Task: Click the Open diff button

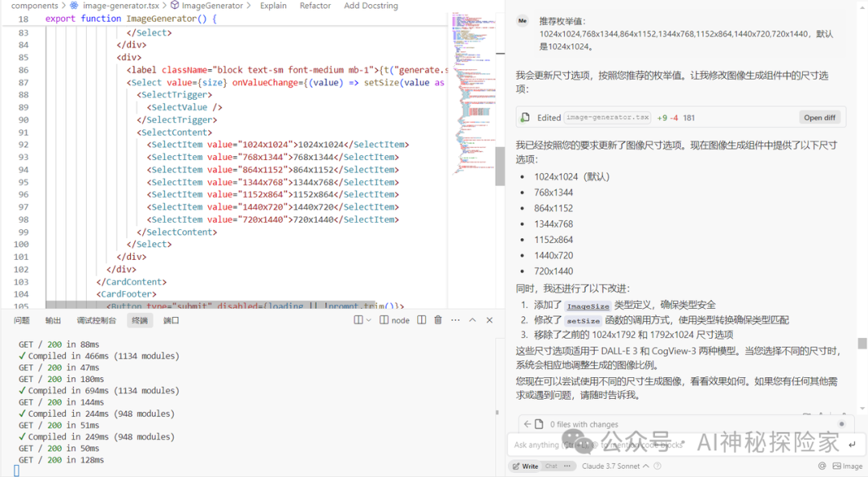Action: [x=819, y=117]
